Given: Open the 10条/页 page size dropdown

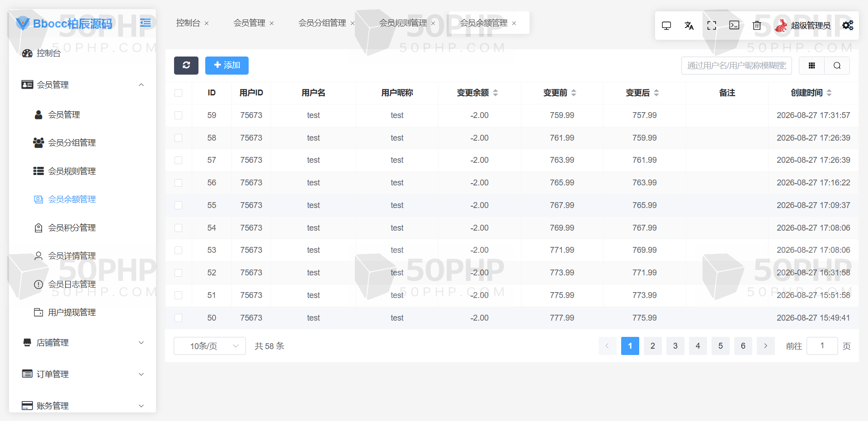Looking at the screenshot, I should point(210,346).
